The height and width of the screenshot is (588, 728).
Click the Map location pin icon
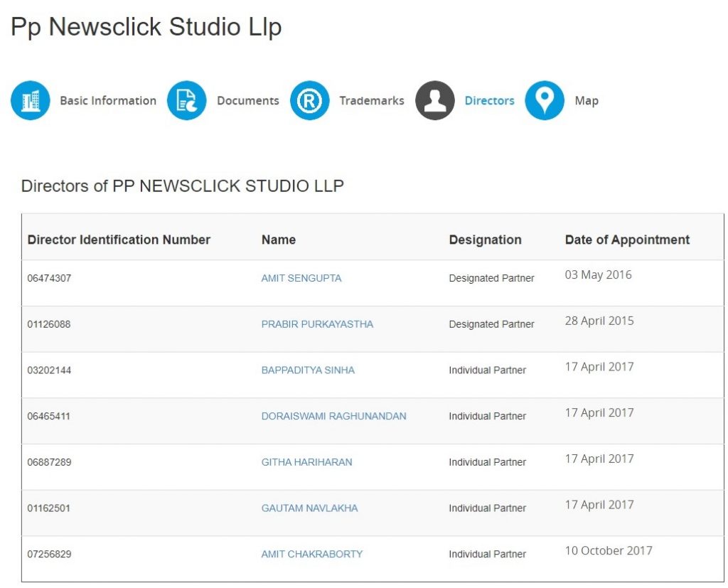(545, 101)
